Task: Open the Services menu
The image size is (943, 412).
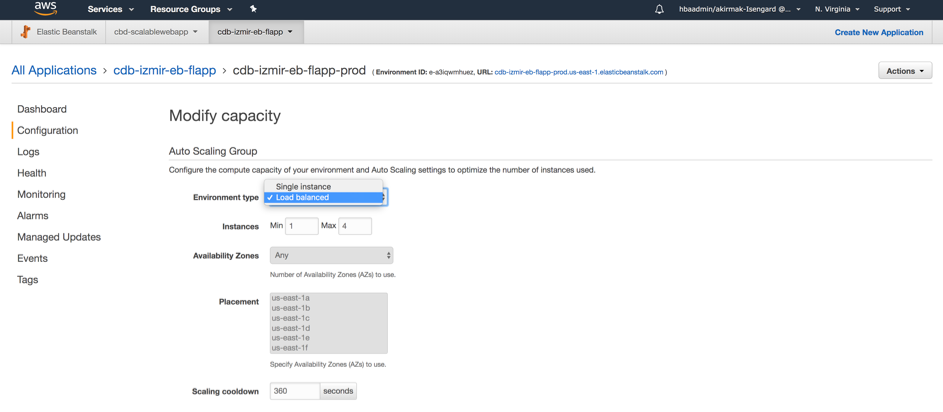Action: click(111, 9)
